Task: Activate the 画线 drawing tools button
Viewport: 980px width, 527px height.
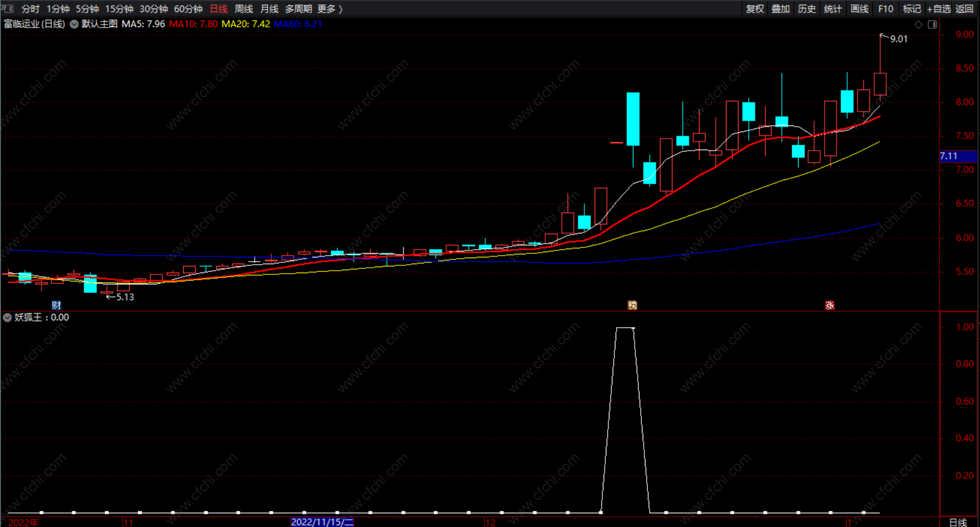Action: pyautogui.click(x=860, y=9)
